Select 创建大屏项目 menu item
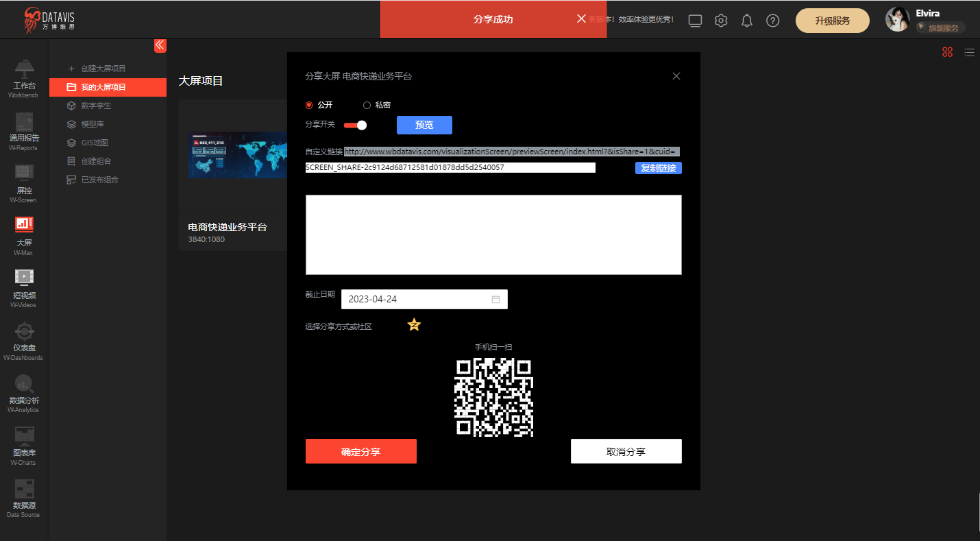This screenshot has height=541, width=980. [x=103, y=69]
